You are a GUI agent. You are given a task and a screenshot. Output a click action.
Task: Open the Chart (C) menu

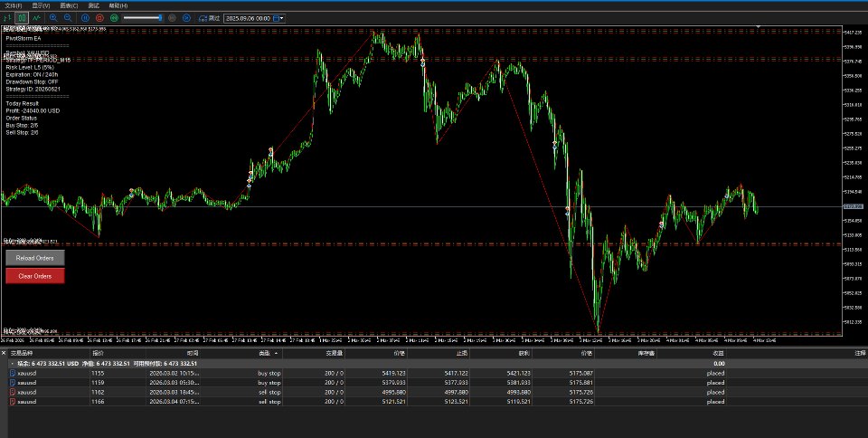(70, 5)
